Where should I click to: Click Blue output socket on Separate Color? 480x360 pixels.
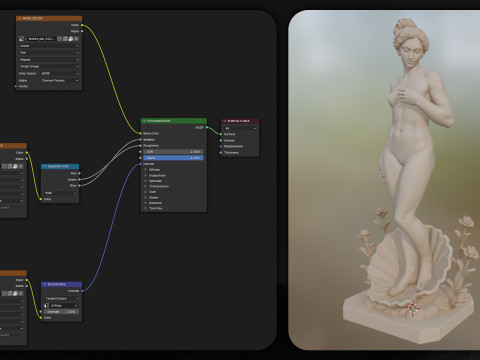click(x=79, y=185)
